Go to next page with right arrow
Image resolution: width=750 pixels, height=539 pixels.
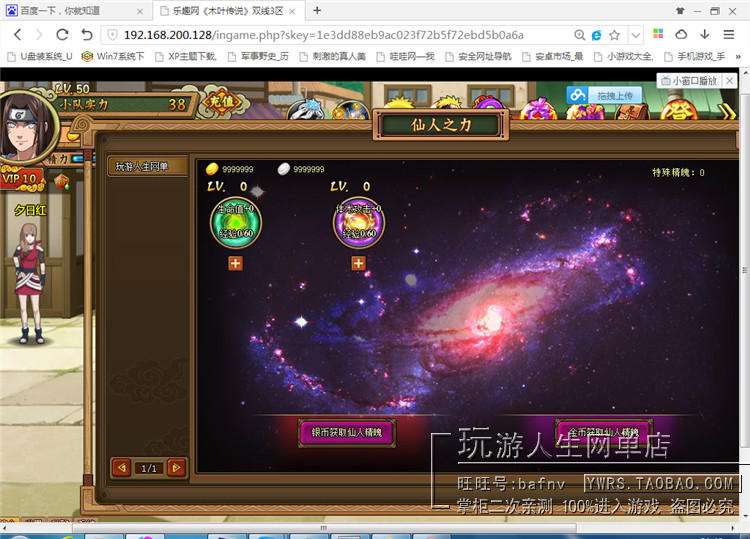click(176, 467)
